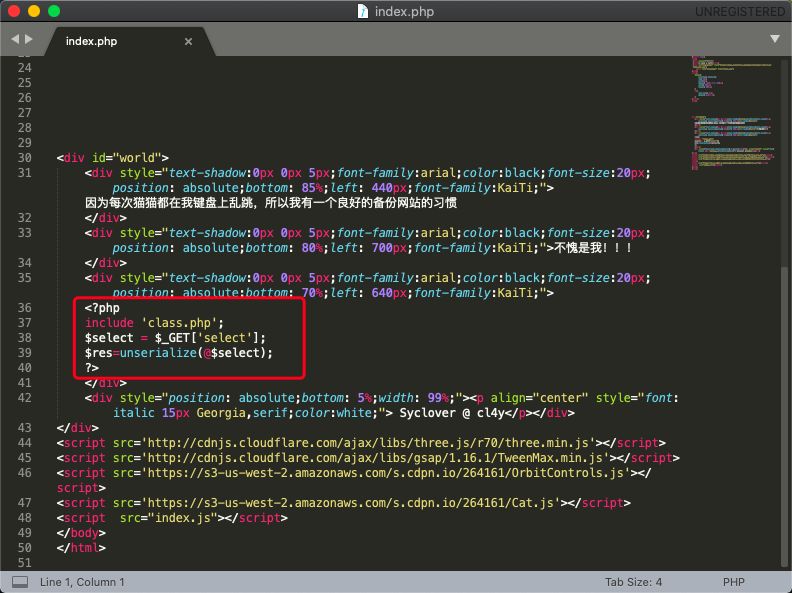Click line number 36 in gutter
Screen dimensions: 792x593
25,308
